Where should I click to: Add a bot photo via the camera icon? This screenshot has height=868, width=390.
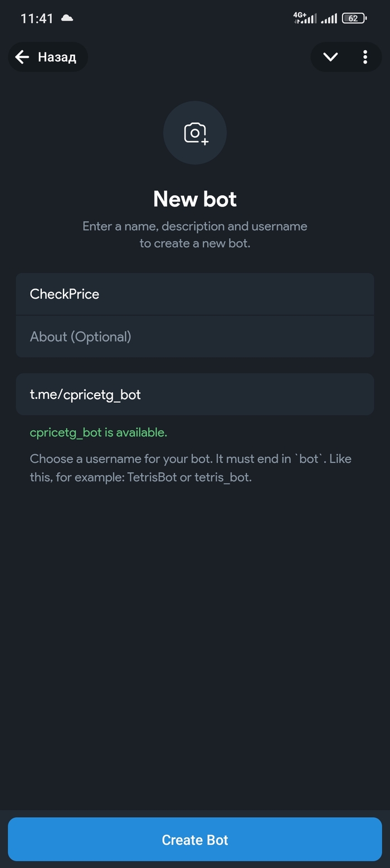click(x=195, y=133)
